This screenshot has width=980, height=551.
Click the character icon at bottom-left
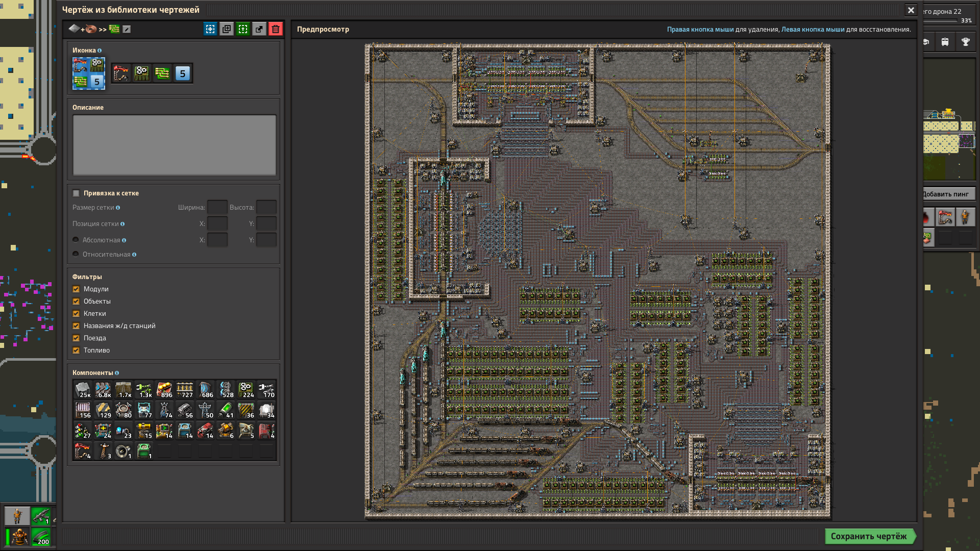point(17,516)
